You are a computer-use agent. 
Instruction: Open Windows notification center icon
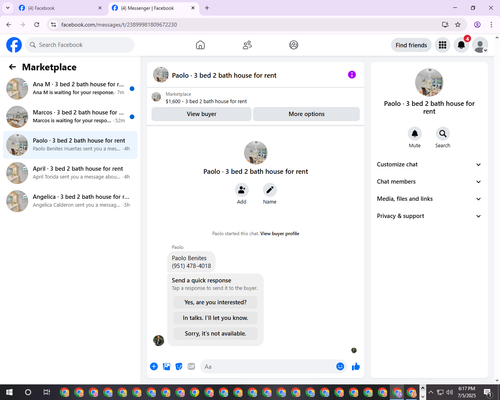click(488, 392)
